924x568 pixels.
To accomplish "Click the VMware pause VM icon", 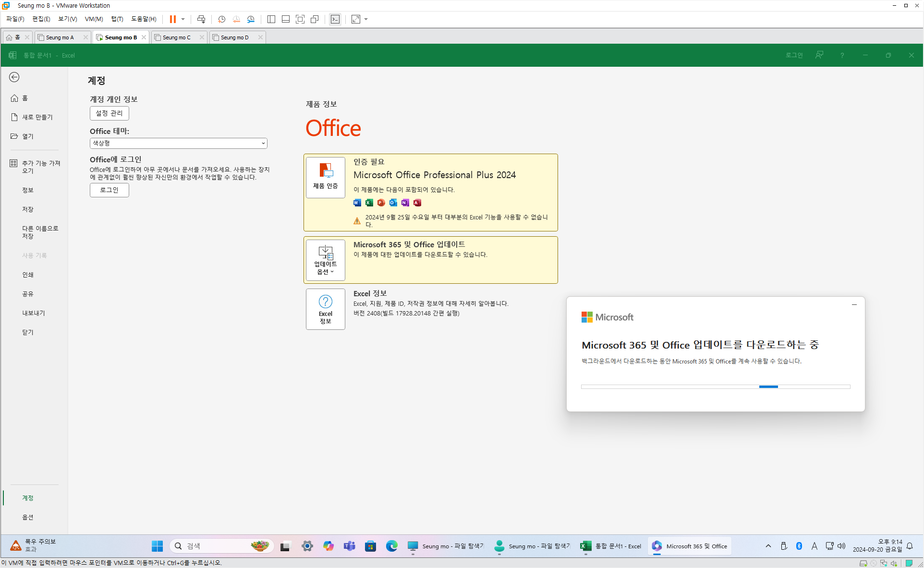I will coord(172,19).
